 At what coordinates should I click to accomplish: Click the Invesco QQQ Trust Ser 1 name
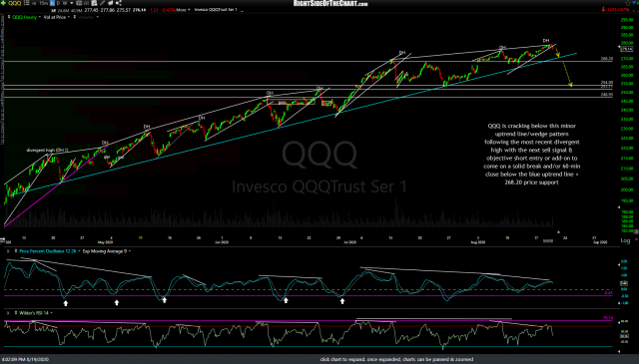[216, 10]
